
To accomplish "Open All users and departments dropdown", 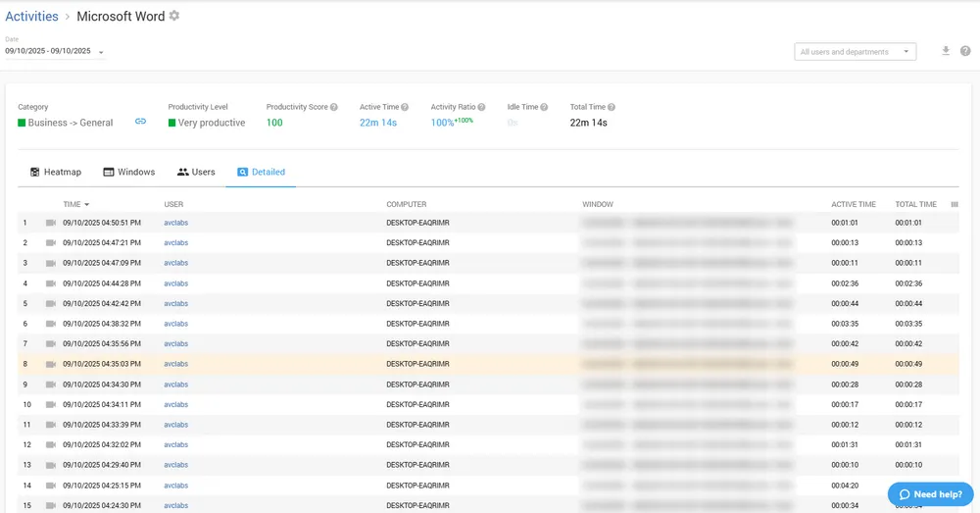I will 855,51.
